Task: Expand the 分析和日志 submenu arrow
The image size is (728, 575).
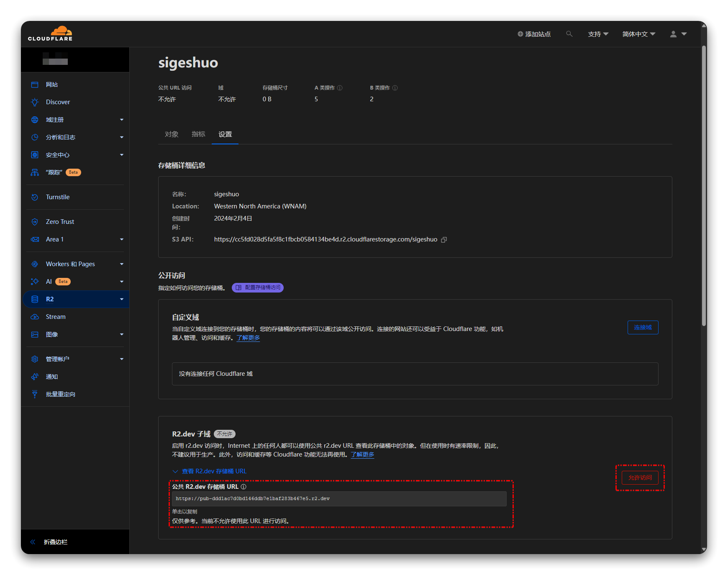Action: (x=122, y=137)
